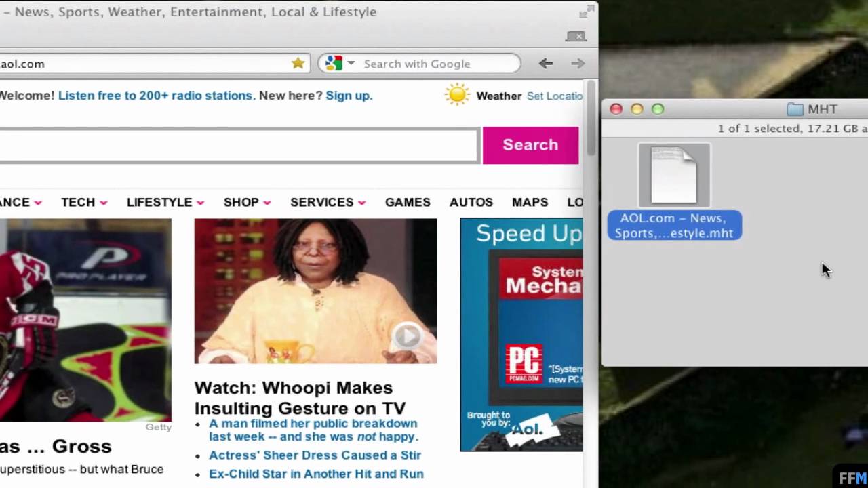Open the Actress' Sheer Dress Caused a Stir link

pyautogui.click(x=315, y=455)
